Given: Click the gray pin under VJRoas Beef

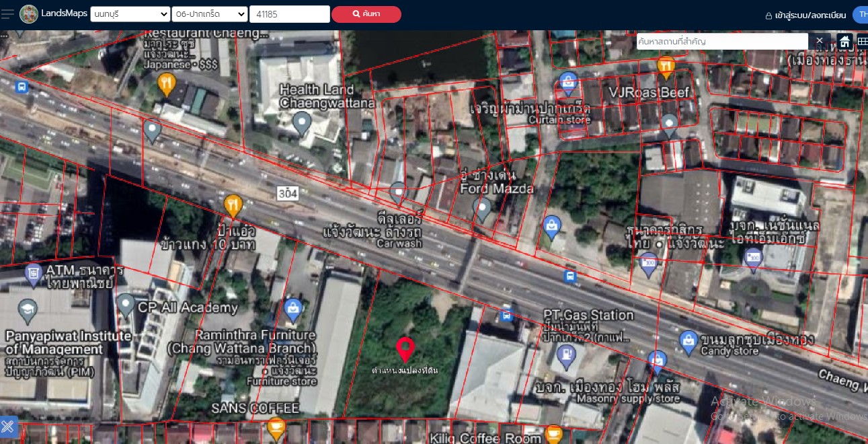Looking at the screenshot, I should pos(669,125).
